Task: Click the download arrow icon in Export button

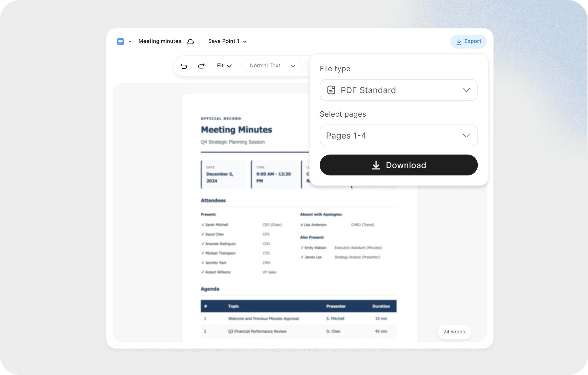Action: [459, 41]
